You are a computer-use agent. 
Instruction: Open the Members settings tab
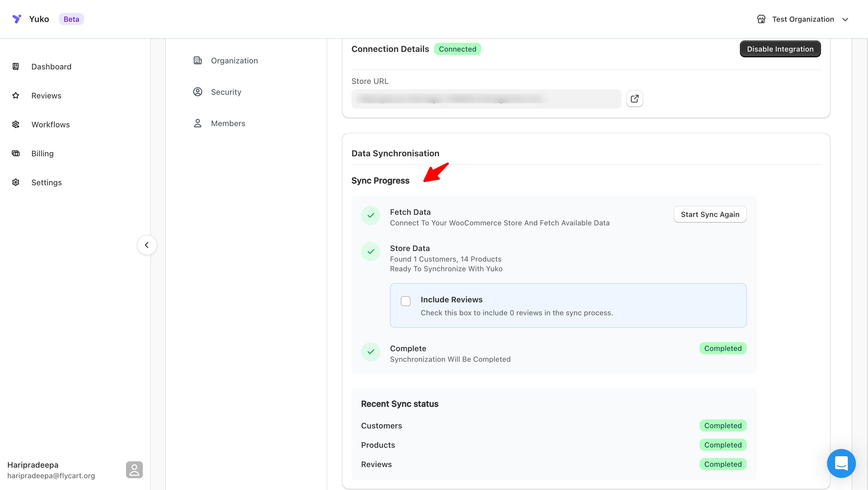pyautogui.click(x=228, y=123)
